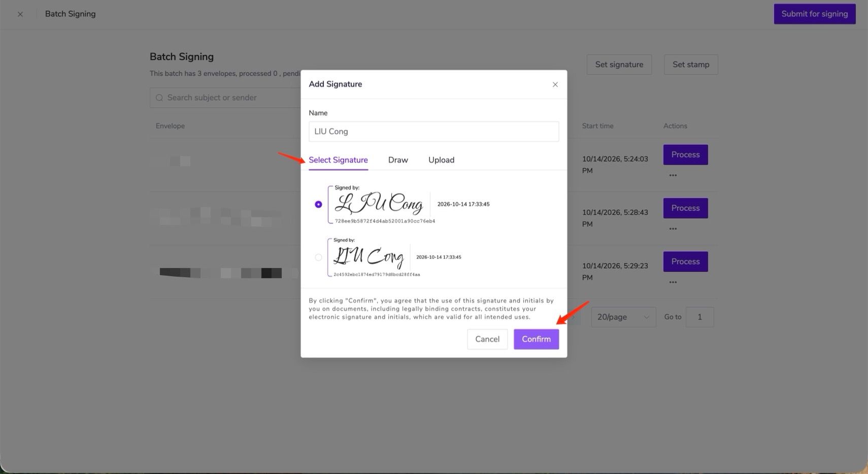
Task: Click Submit for signing button
Action: [x=815, y=14]
